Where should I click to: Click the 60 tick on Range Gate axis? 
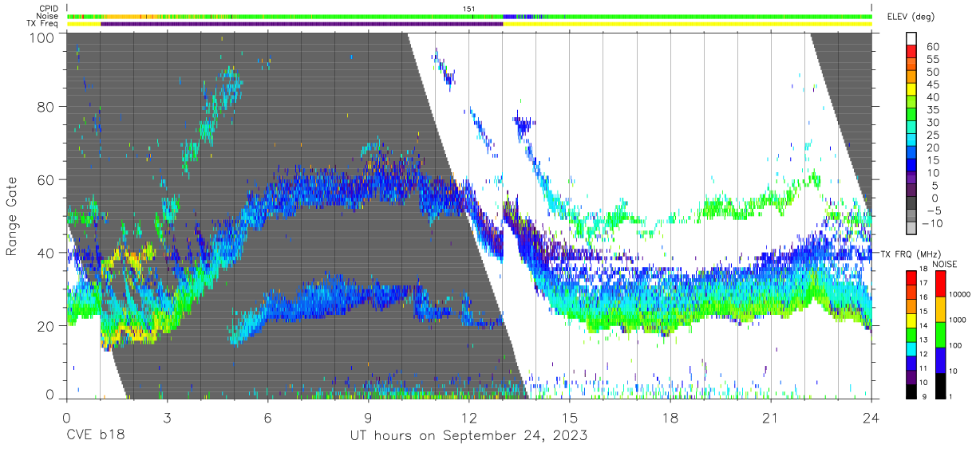point(46,180)
